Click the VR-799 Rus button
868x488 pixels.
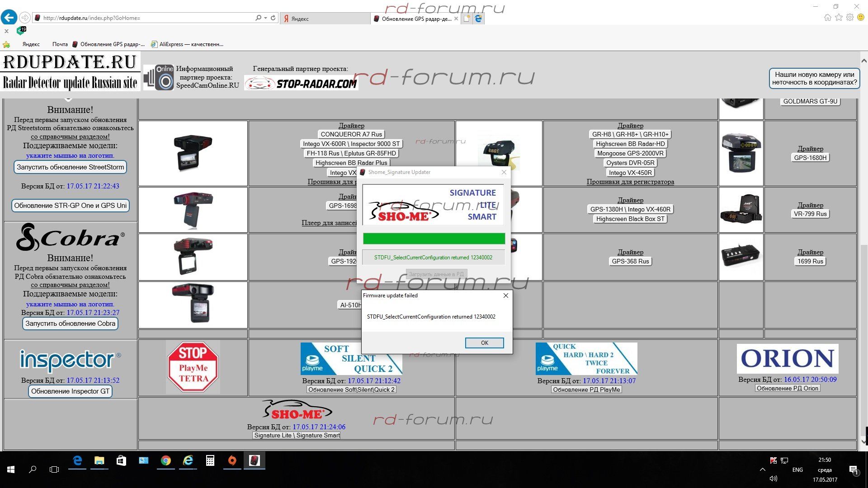tap(810, 214)
